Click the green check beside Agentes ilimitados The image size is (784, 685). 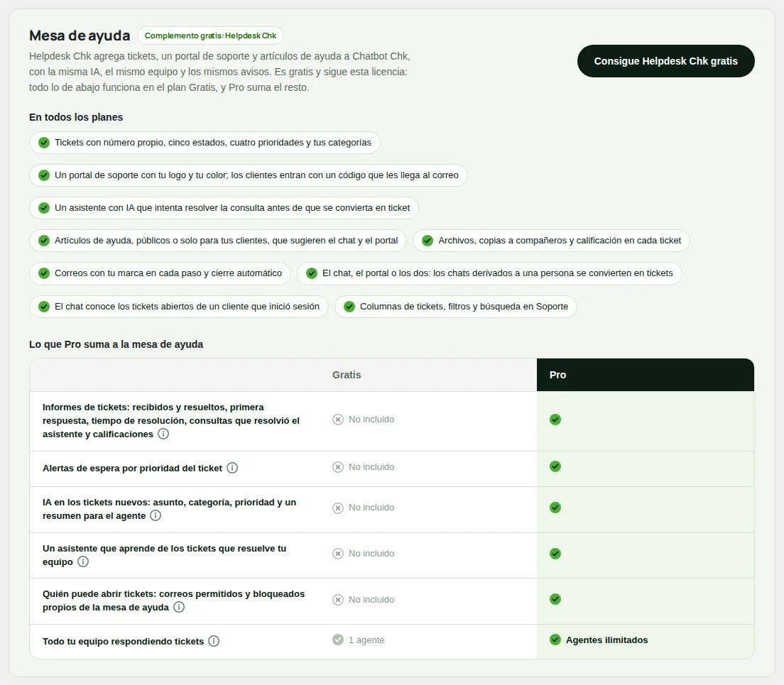555,640
